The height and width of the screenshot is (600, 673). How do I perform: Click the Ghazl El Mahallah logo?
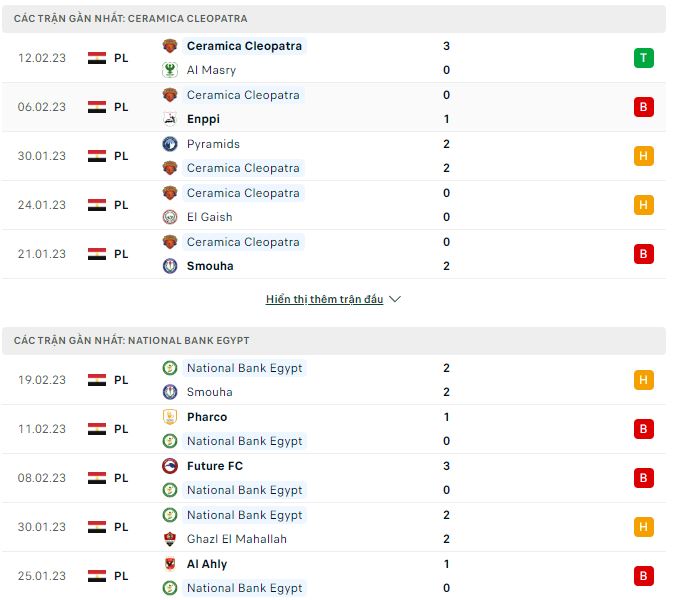tap(170, 539)
